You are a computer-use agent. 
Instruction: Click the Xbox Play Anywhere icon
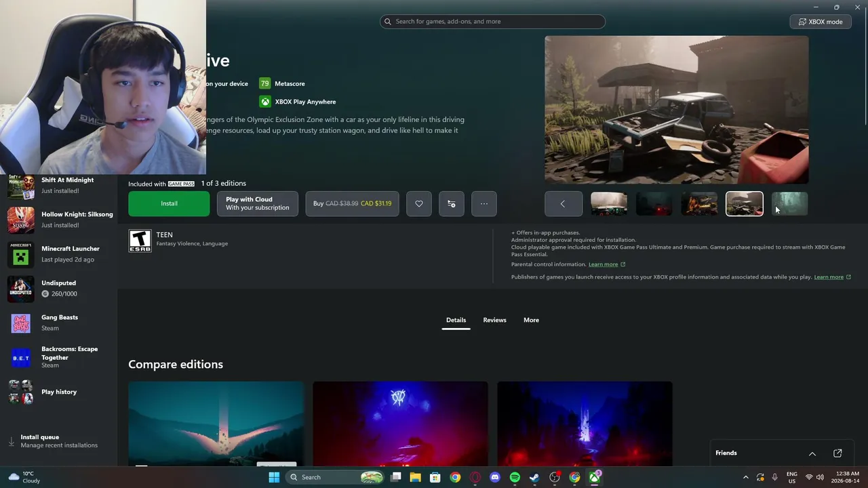coord(265,102)
